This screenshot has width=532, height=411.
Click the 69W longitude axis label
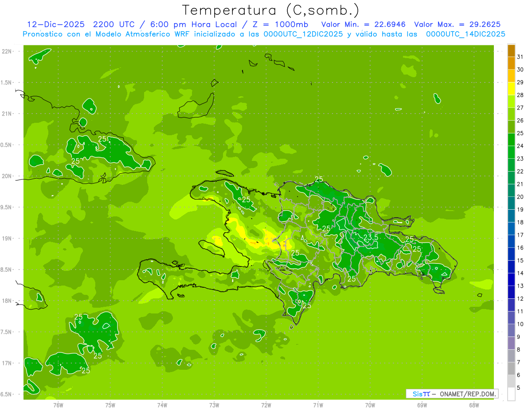tap(422, 405)
